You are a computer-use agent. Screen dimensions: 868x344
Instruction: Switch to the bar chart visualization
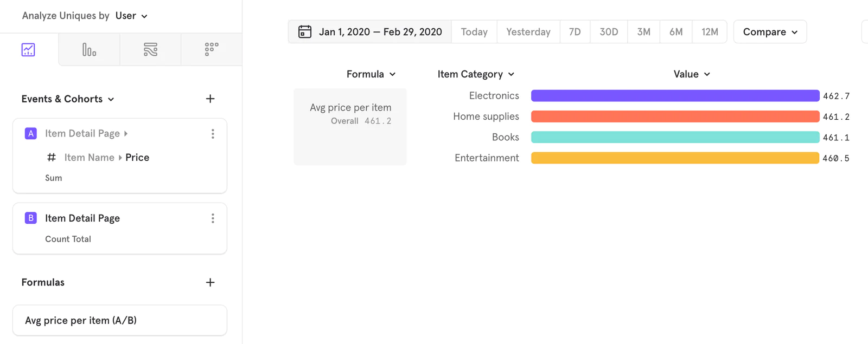pyautogui.click(x=88, y=49)
